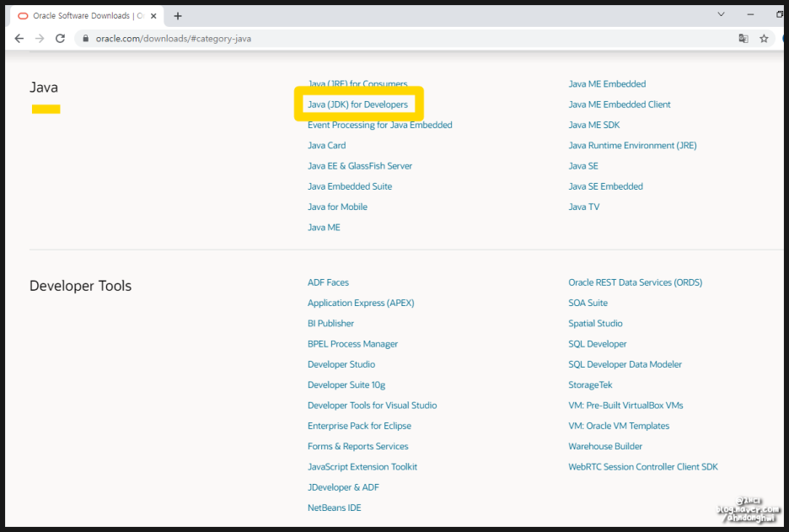Open the Java SE link
Viewport: 789px width, 532px height.
[583, 166]
